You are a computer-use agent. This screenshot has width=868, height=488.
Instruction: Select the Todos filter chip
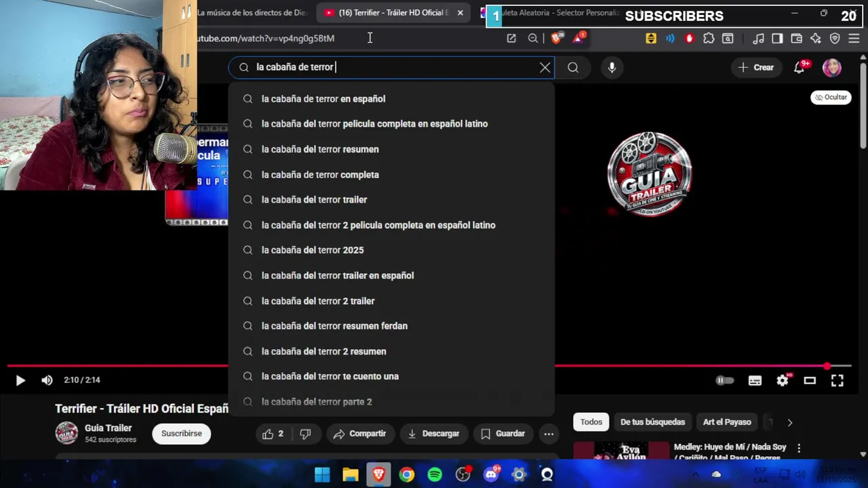[x=591, y=422]
